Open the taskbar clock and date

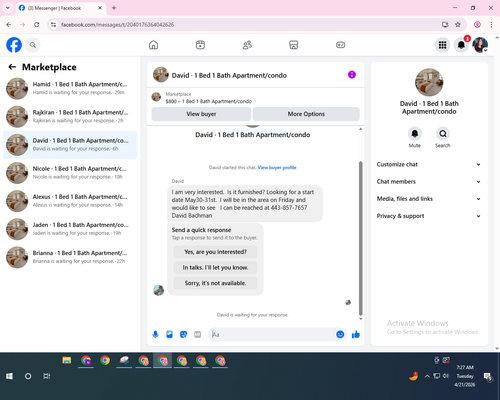pos(465,376)
